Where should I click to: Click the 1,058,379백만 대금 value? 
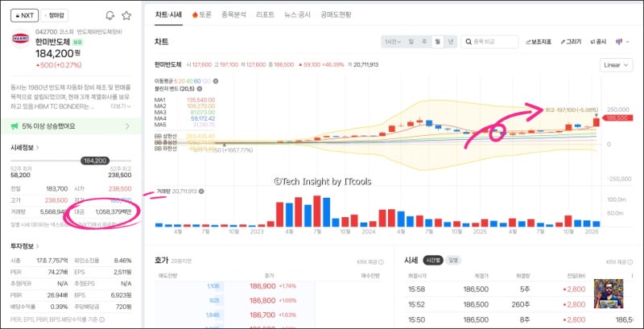(114, 212)
